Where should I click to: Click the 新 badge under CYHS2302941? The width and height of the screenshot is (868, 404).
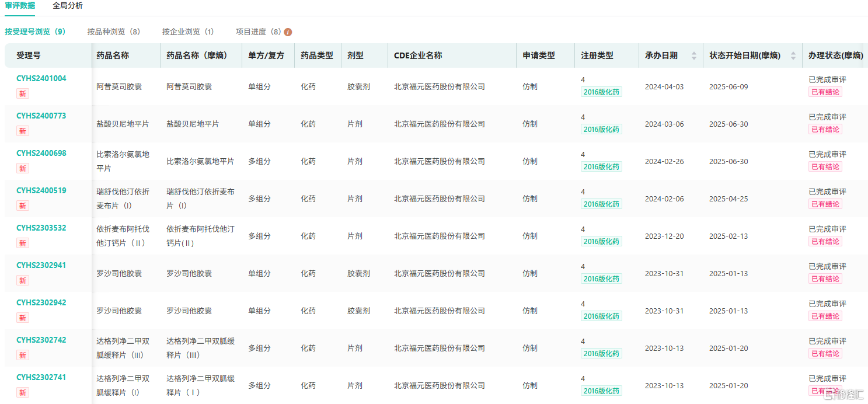[x=23, y=280]
